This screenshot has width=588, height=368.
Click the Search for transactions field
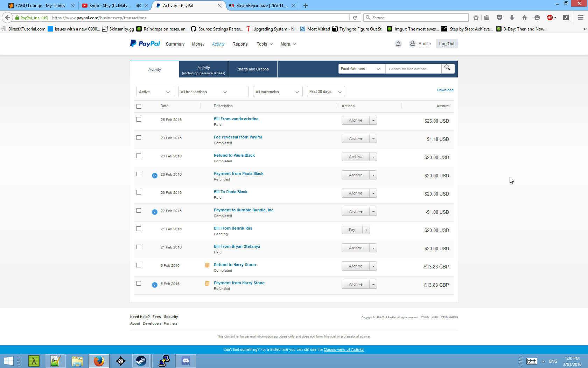(x=413, y=69)
